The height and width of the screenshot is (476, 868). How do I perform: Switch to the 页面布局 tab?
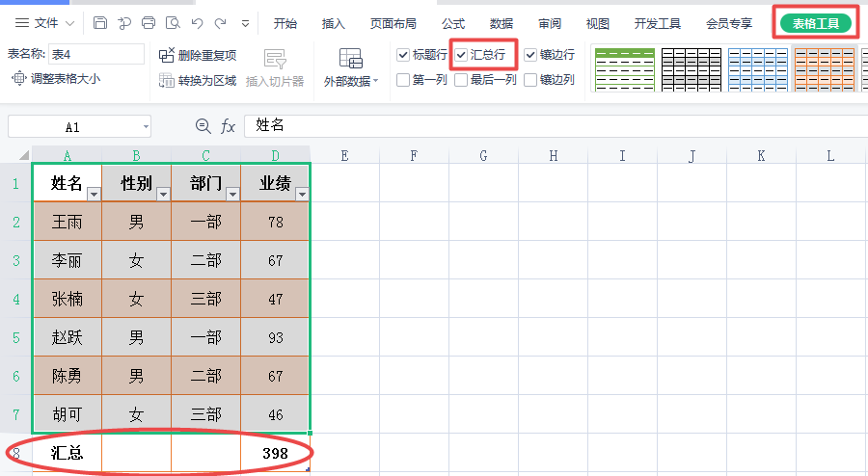[x=393, y=23]
